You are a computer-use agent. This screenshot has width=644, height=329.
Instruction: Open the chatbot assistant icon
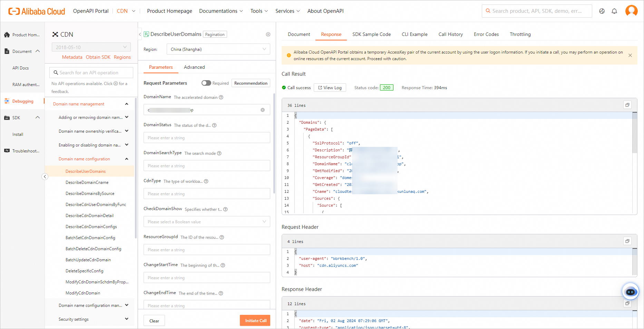tap(631, 292)
